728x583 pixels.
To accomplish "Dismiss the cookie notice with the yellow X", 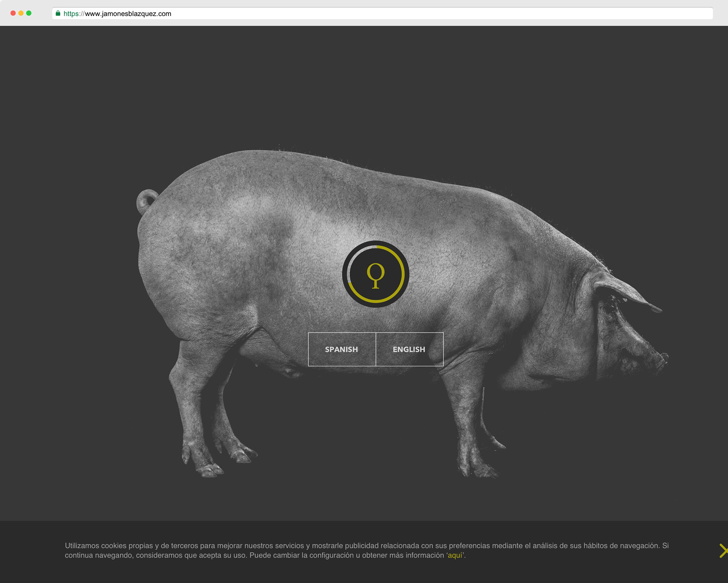I will coord(723,551).
